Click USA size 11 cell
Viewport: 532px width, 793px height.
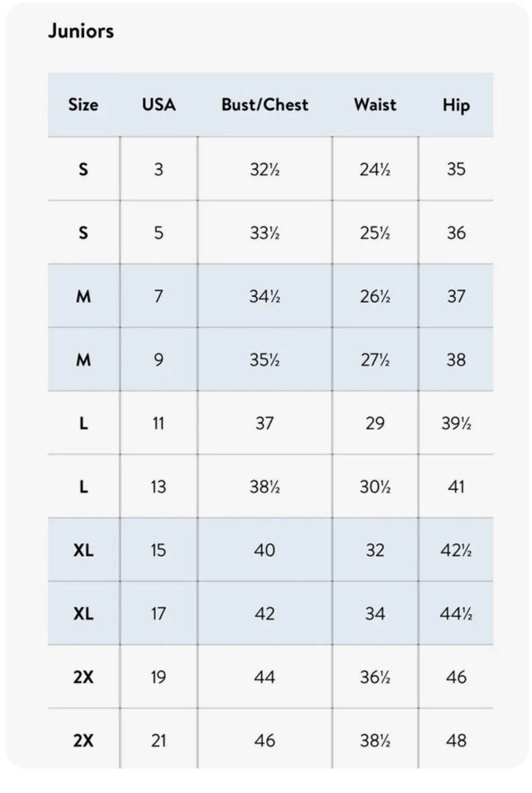click(x=158, y=423)
